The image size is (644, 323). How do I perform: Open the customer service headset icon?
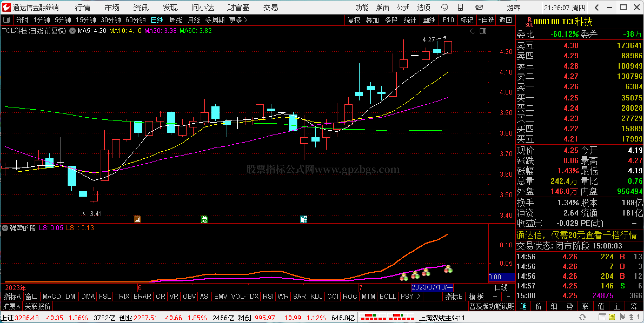pyautogui.click(x=444, y=7)
